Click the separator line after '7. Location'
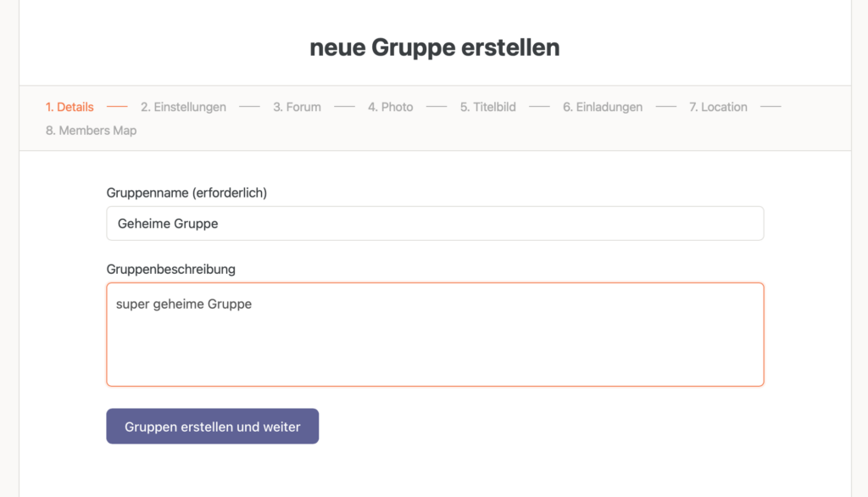The height and width of the screenshot is (497, 868). tap(770, 107)
